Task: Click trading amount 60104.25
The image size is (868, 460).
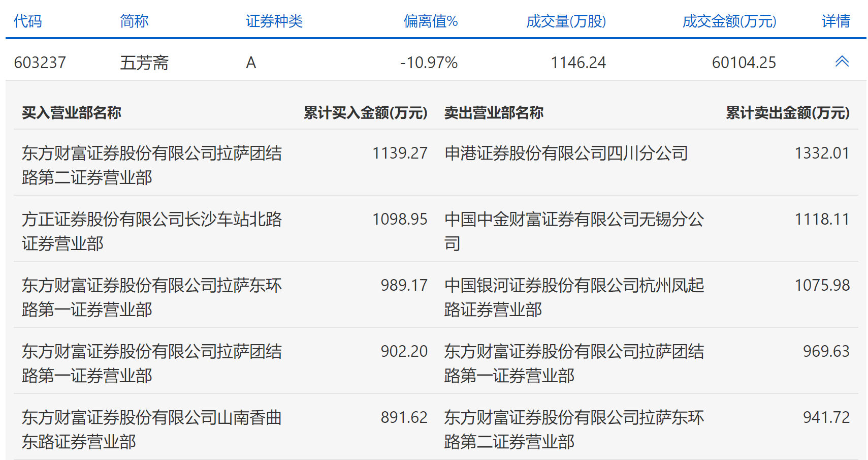Action: tap(744, 63)
